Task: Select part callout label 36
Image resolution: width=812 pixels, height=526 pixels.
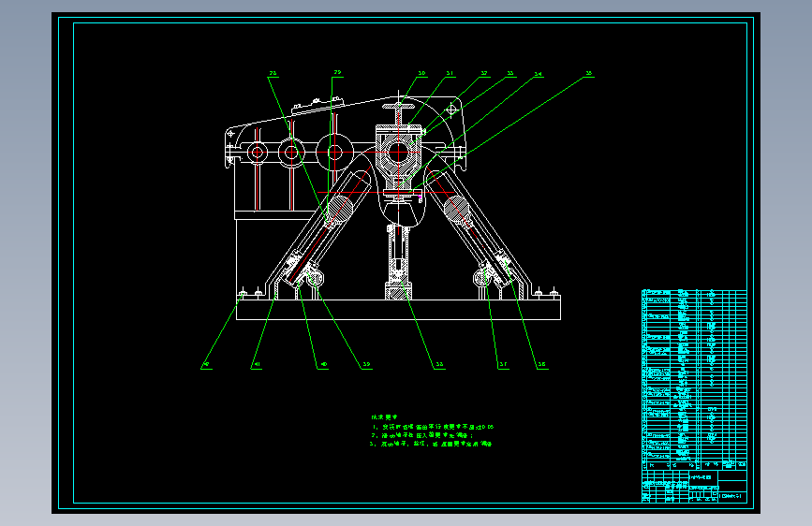Action: 541,364
